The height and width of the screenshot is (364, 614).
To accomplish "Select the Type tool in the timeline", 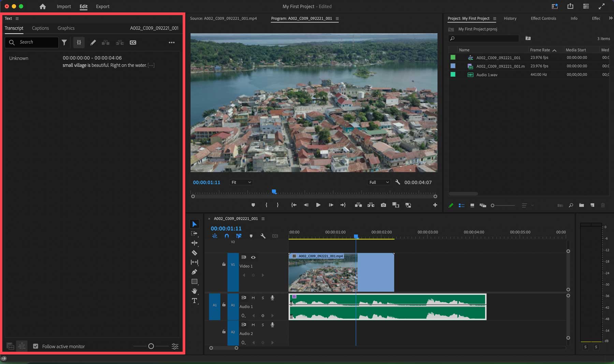I will tap(194, 301).
